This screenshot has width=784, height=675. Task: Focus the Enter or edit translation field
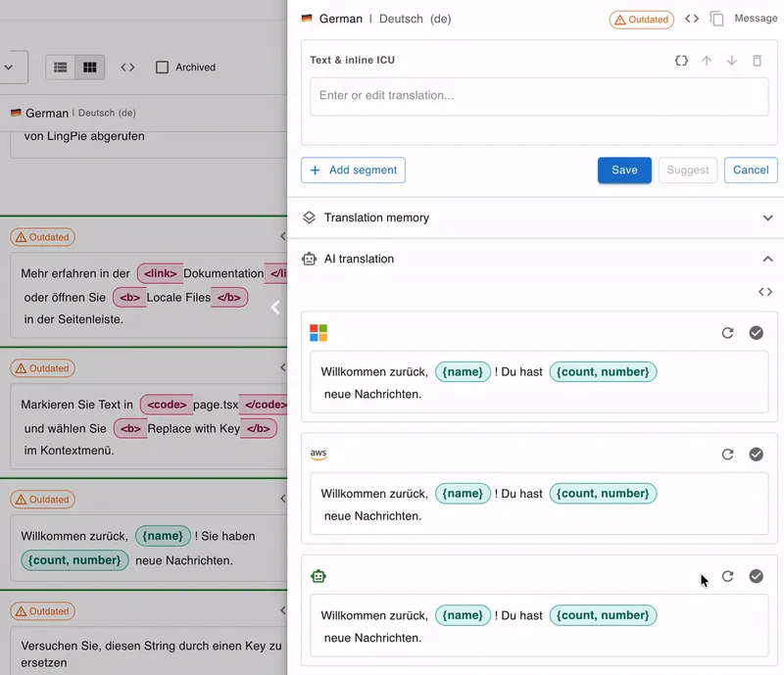click(x=539, y=97)
